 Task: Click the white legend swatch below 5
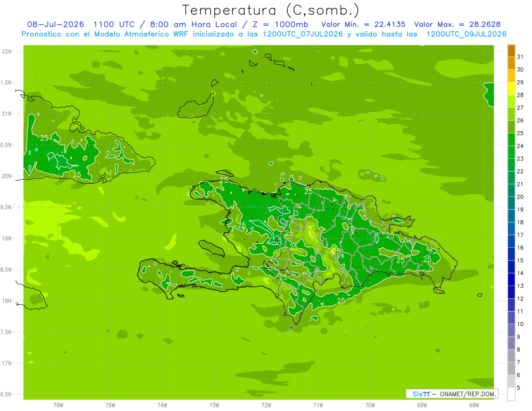click(511, 394)
